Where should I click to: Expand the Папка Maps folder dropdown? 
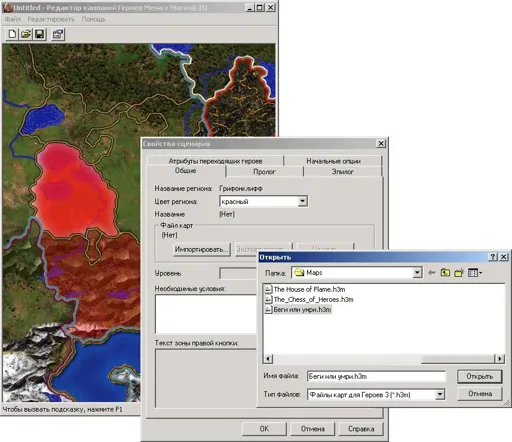[x=417, y=273]
